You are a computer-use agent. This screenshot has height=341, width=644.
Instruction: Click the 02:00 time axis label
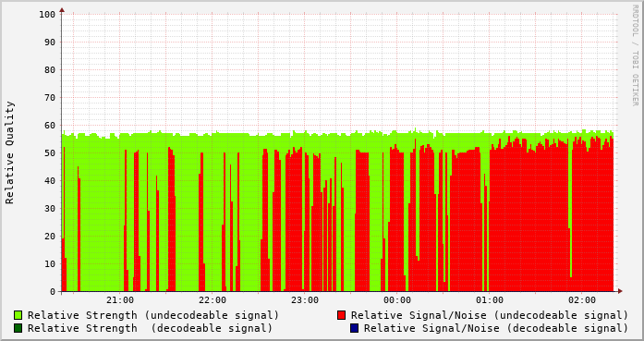[x=582, y=300]
